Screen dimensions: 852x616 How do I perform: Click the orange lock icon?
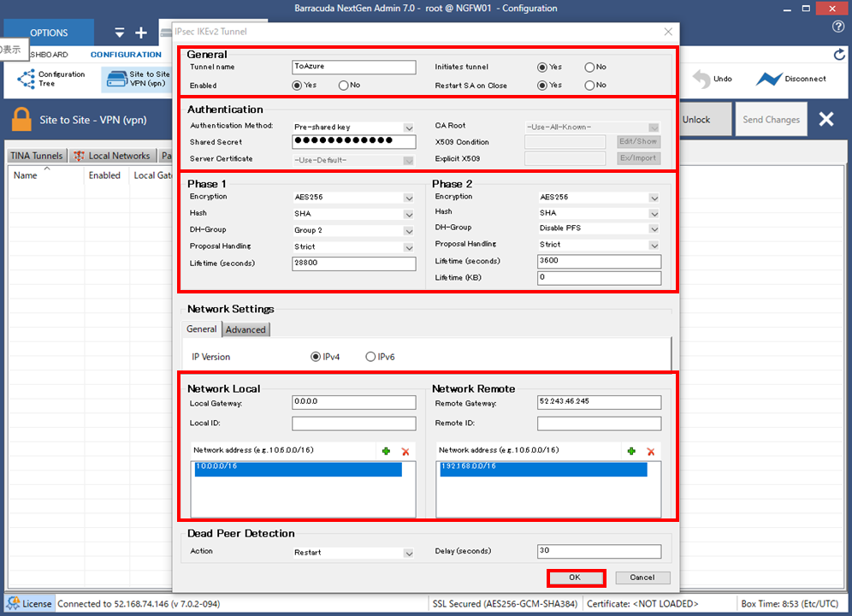21,120
